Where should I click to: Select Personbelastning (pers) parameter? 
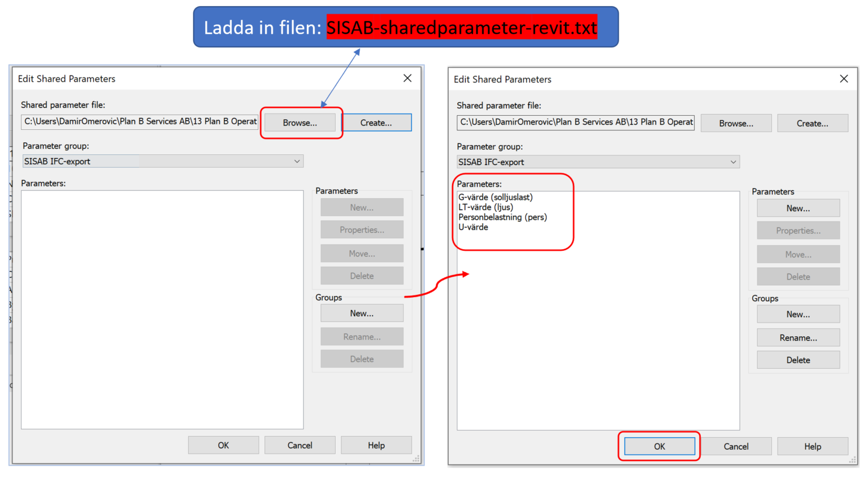pyautogui.click(x=502, y=217)
